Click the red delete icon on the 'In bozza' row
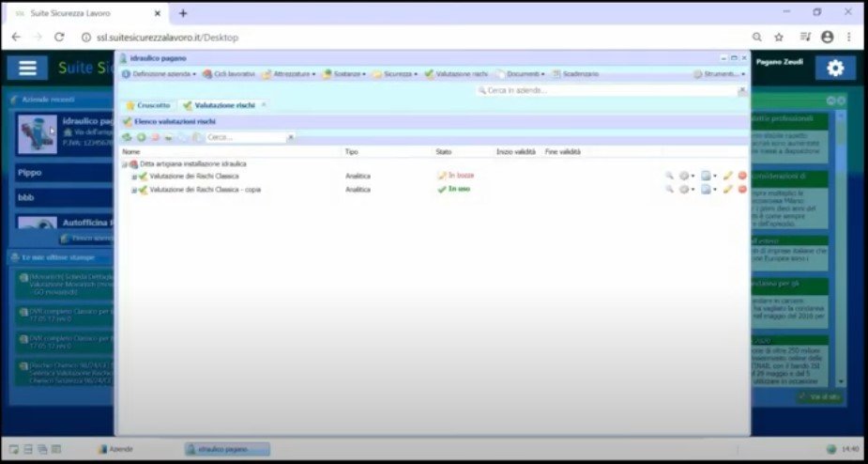 pos(742,176)
